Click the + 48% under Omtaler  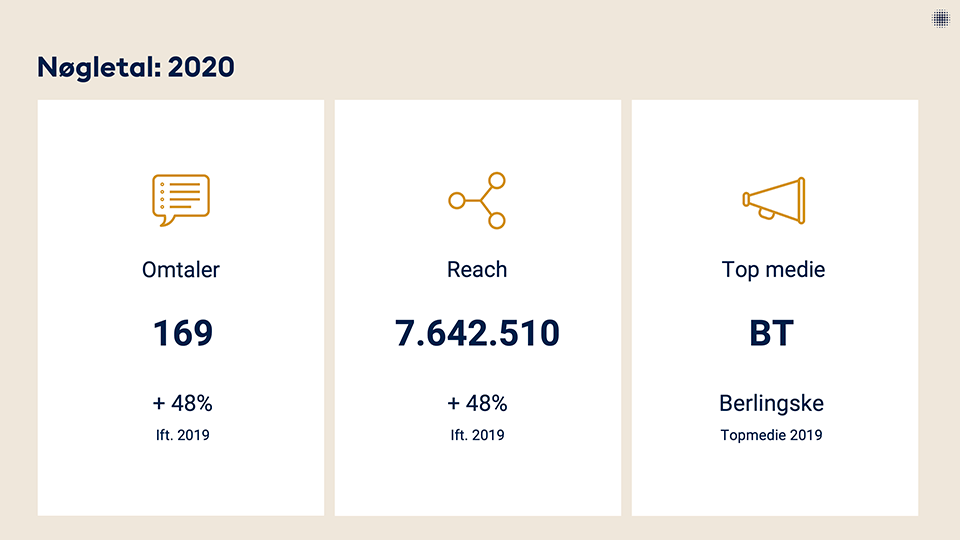pos(182,403)
